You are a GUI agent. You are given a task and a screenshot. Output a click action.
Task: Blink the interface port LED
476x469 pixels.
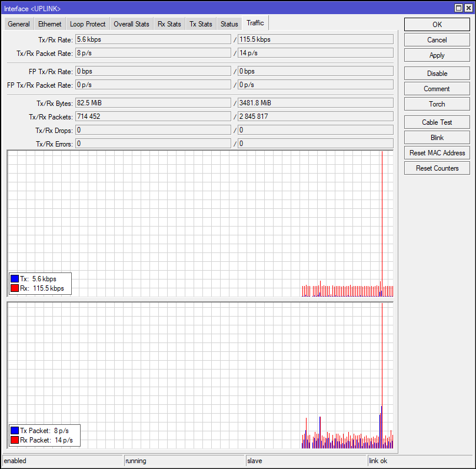pyautogui.click(x=437, y=138)
